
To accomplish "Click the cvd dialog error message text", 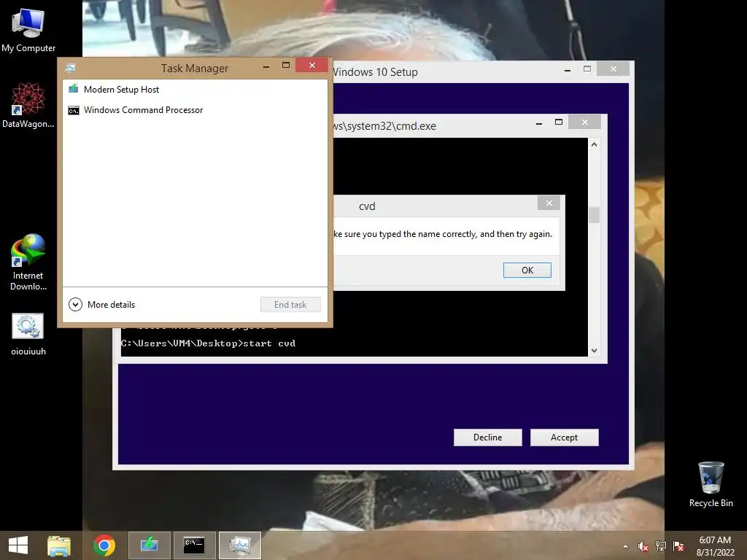I will point(443,234).
